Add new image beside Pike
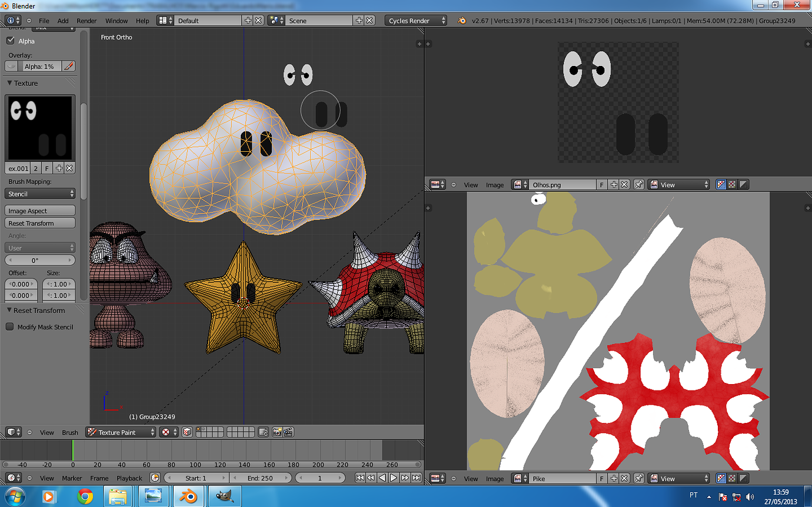The height and width of the screenshot is (507, 812). [x=614, y=479]
